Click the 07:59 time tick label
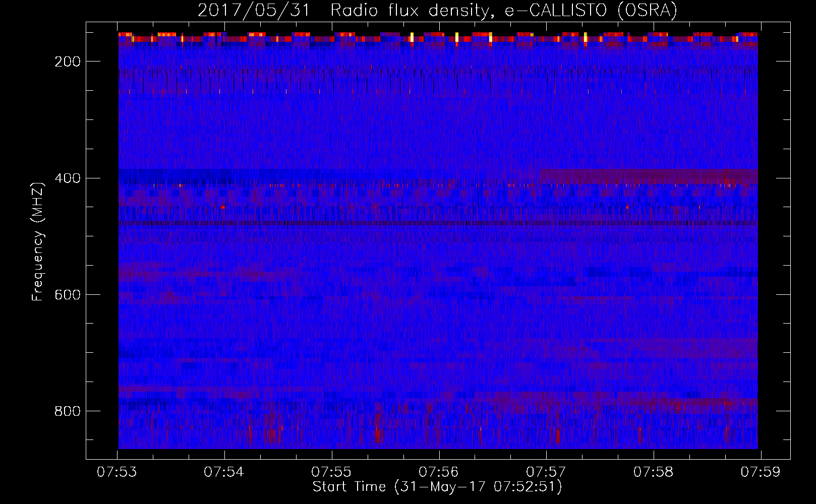This screenshot has height=504, width=816. pyautogui.click(x=761, y=472)
